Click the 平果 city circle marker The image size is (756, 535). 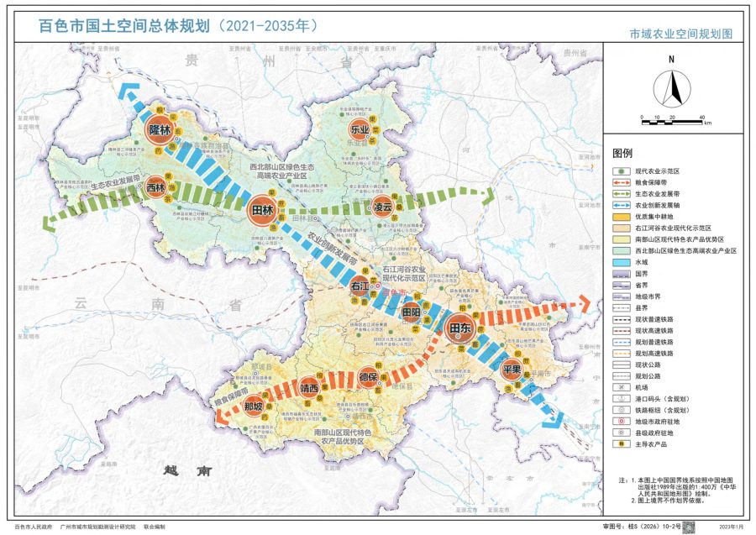[511, 370]
